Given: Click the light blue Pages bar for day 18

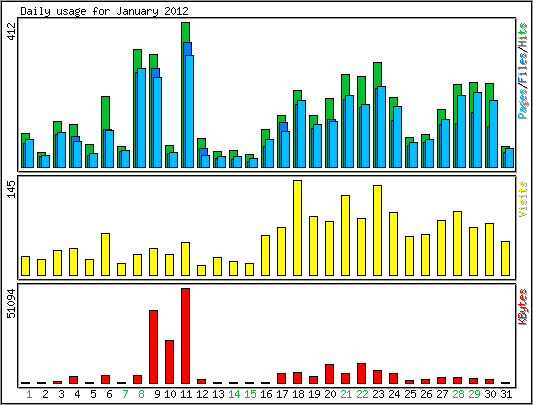Looking at the screenshot, I should coord(302,134).
